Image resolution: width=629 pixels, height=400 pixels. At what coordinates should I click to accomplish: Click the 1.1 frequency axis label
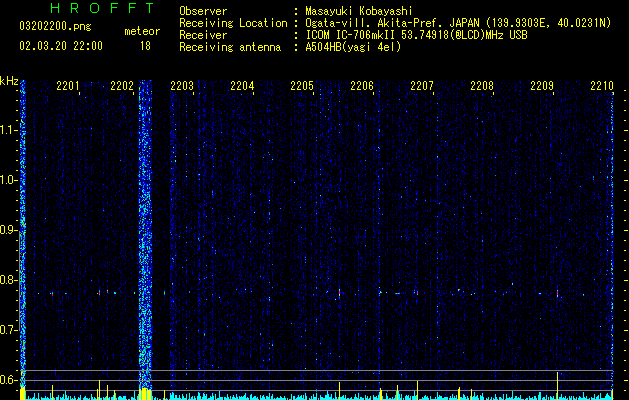click(x=9, y=130)
